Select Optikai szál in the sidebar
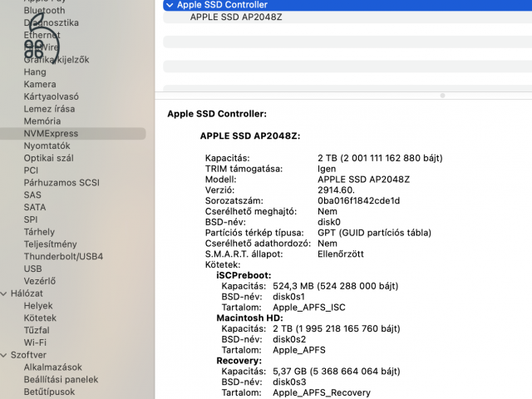This screenshot has width=532, height=399. point(48,158)
